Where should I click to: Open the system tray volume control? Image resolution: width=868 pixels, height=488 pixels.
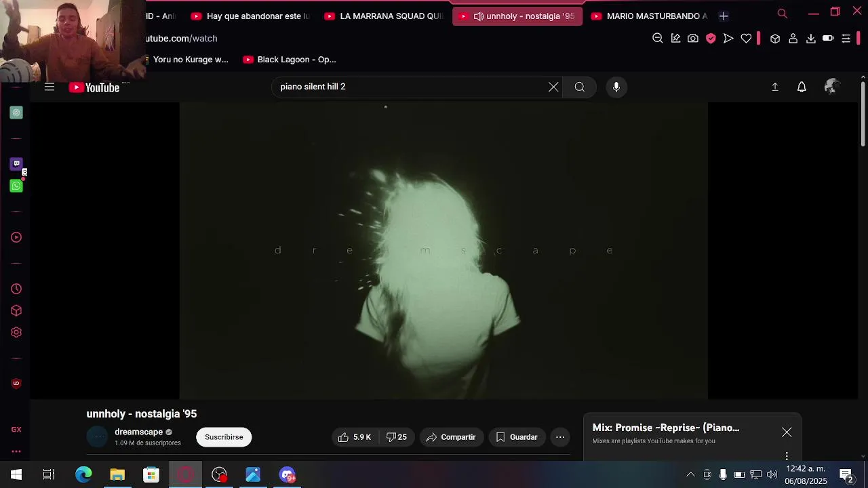click(x=772, y=474)
